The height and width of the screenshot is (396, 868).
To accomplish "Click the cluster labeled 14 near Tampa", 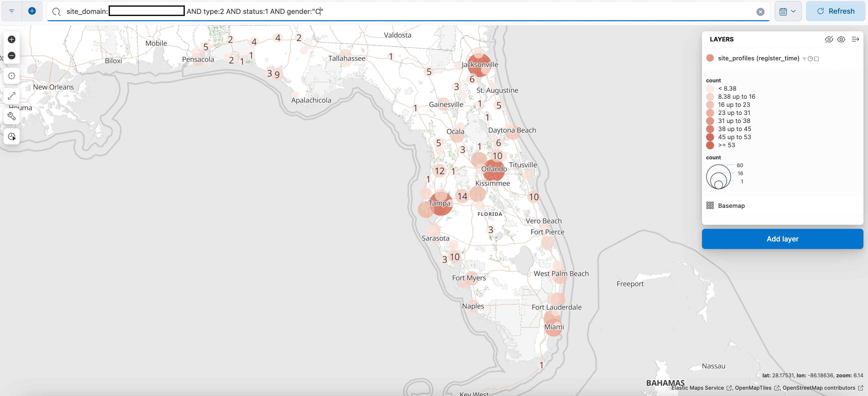I will tap(462, 196).
